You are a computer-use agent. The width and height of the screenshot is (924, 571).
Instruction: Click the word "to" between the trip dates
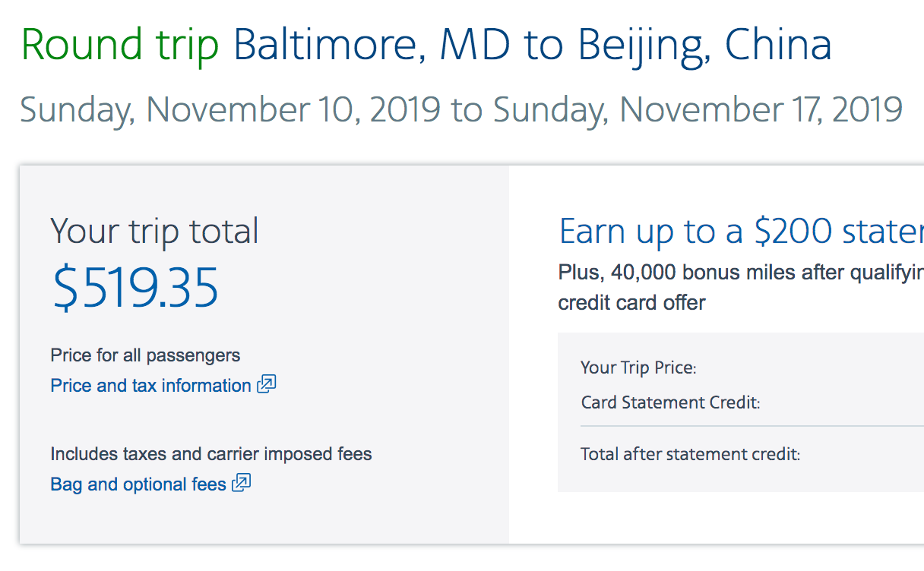pos(467,110)
